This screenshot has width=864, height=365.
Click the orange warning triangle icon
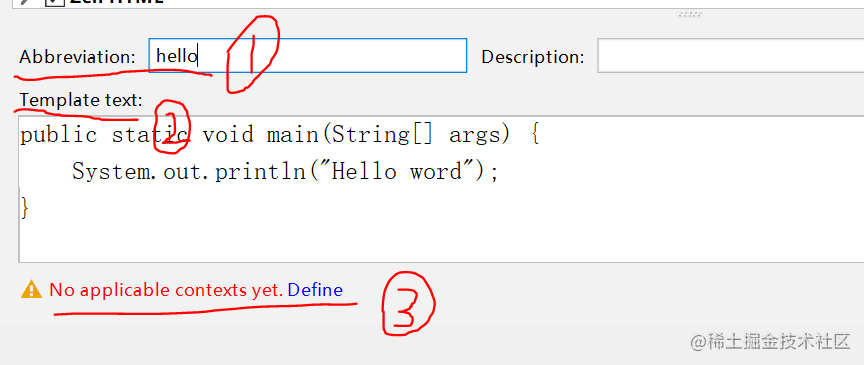(x=31, y=289)
